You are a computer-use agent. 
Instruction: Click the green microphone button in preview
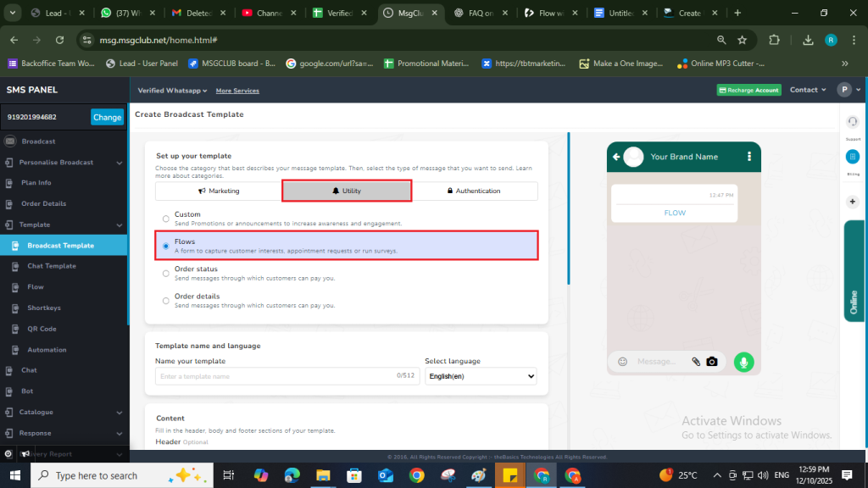[x=743, y=362]
